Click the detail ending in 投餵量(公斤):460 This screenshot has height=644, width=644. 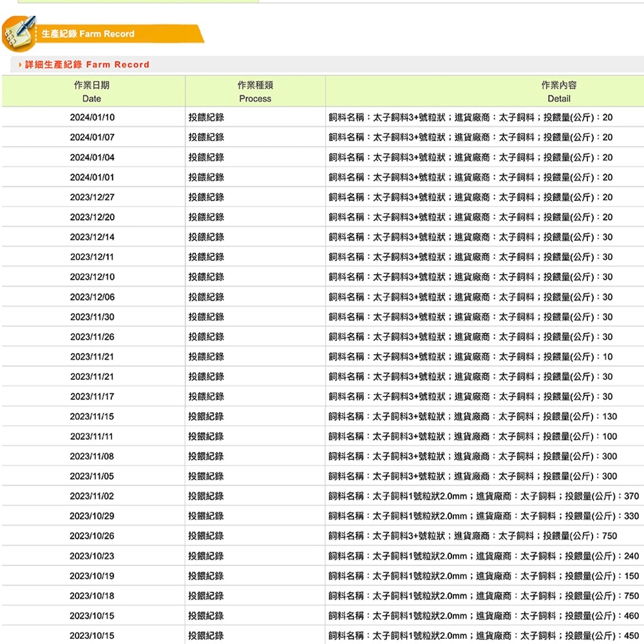tap(484, 616)
